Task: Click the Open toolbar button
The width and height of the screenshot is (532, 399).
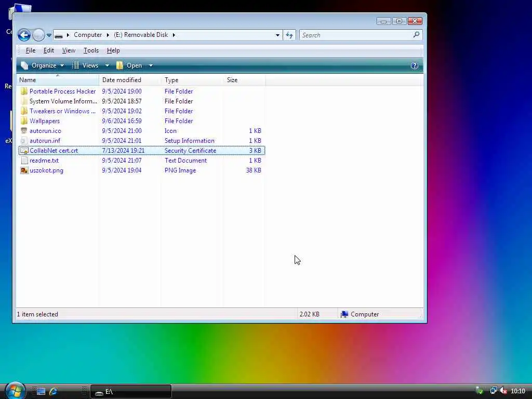Action: click(129, 65)
